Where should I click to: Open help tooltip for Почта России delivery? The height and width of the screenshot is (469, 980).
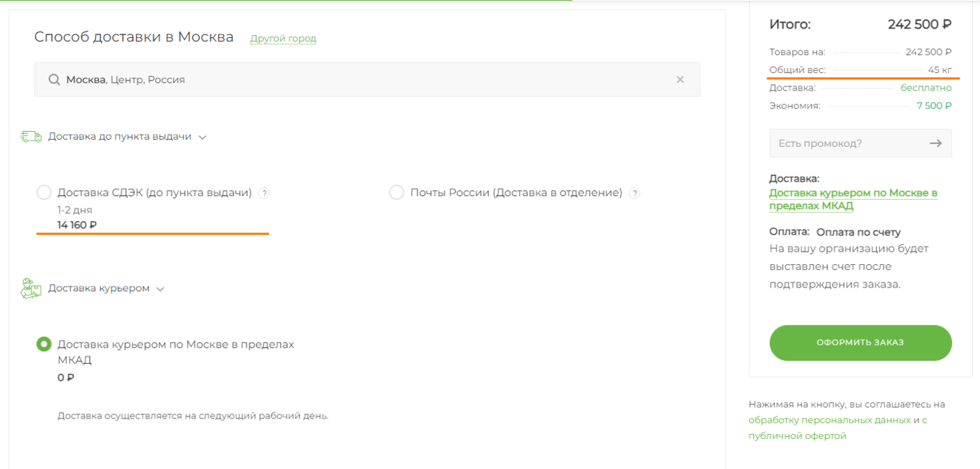[x=635, y=193]
